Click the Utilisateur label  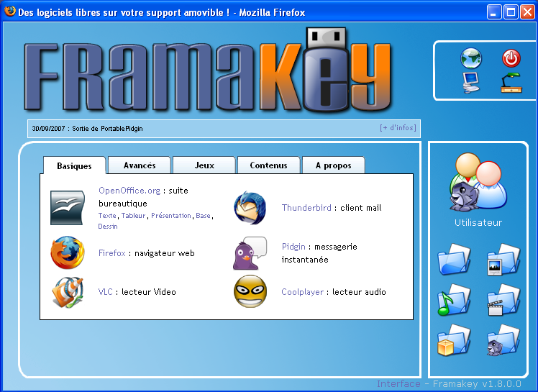pos(478,223)
